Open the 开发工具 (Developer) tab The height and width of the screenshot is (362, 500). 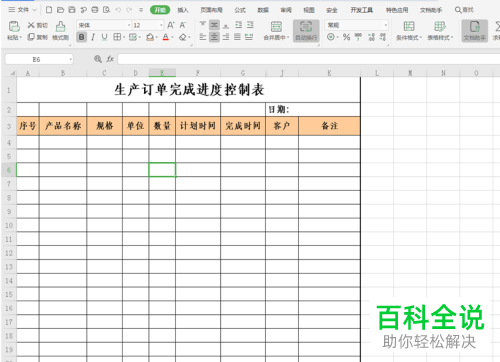[362, 10]
